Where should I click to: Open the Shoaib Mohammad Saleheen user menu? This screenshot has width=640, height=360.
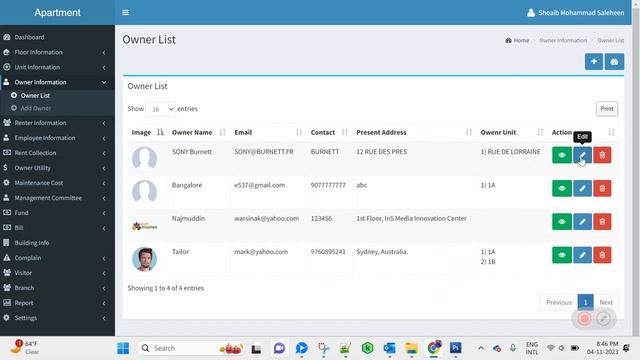point(576,13)
